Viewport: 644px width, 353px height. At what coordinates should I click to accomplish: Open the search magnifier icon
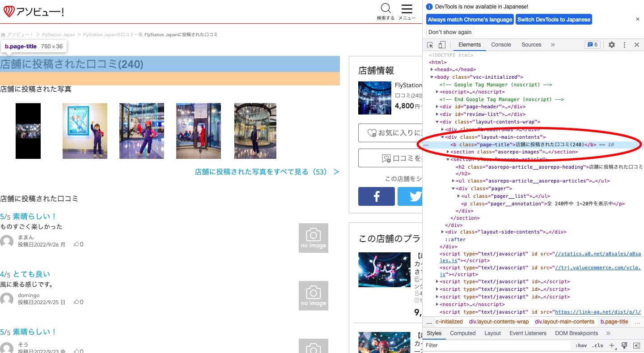click(x=386, y=9)
